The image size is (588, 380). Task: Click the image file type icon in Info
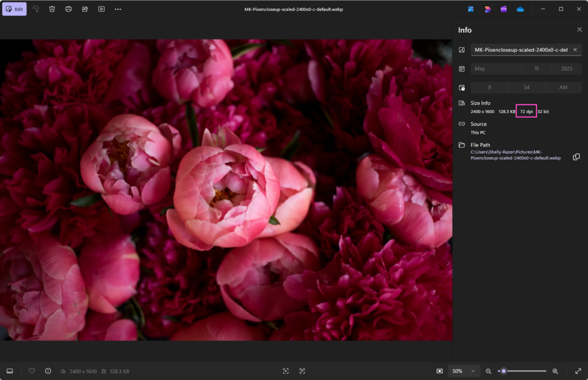[x=462, y=50]
